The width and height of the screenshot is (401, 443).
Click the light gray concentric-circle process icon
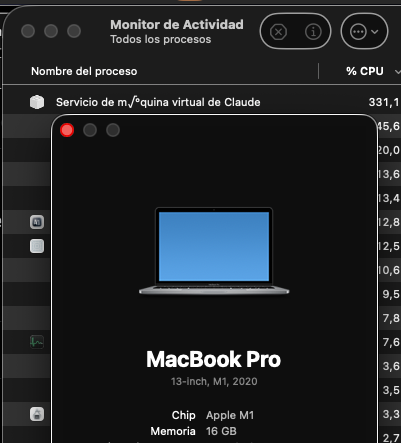37,246
